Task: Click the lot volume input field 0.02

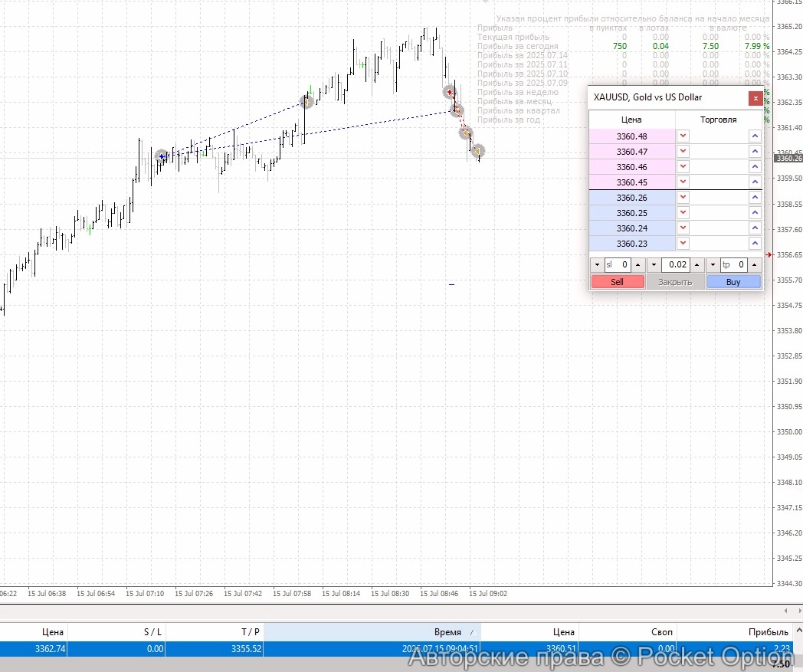Action: [675, 265]
